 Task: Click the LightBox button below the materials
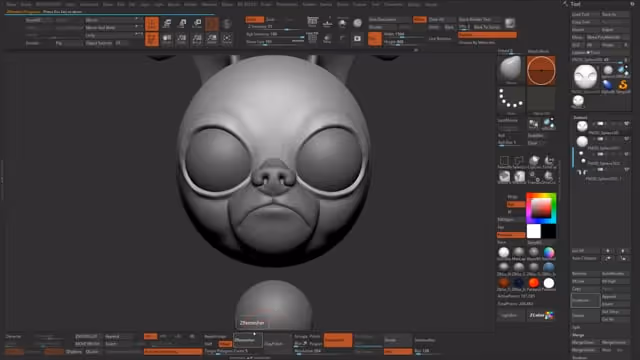[511, 315]
